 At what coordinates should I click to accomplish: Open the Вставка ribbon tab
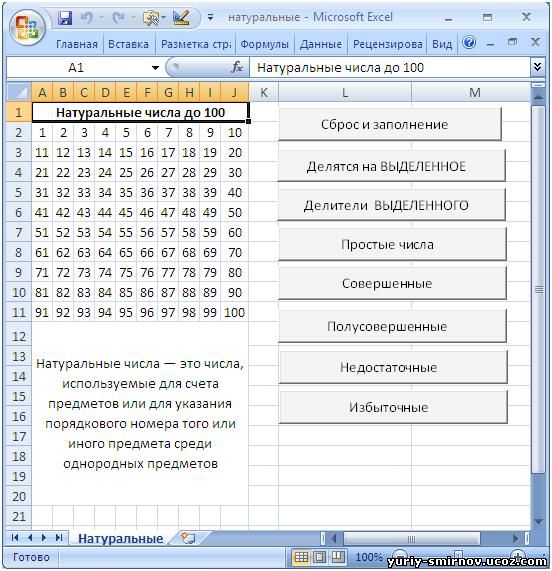[x=129, y=44]
